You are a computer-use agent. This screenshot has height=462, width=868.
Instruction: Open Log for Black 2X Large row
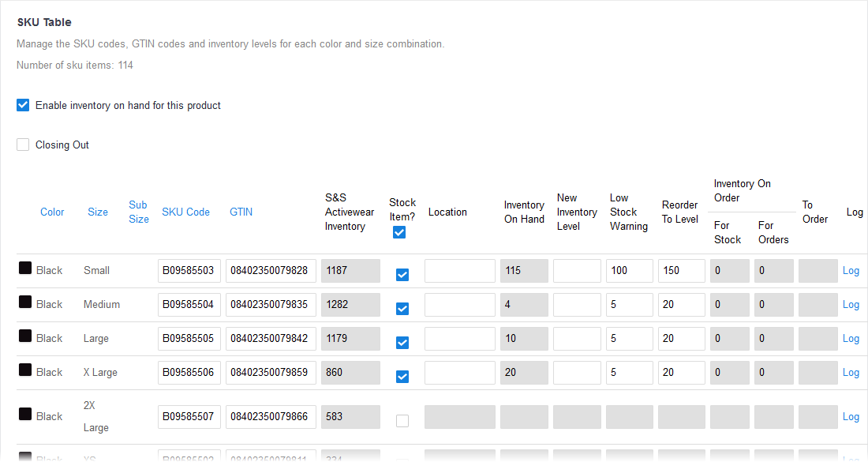click(x=851, y=417)
